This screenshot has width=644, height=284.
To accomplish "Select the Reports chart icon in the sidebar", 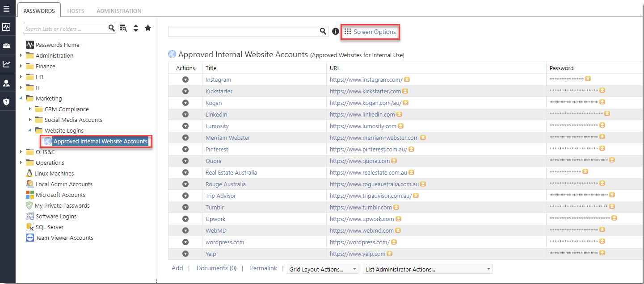I will 7,64.
